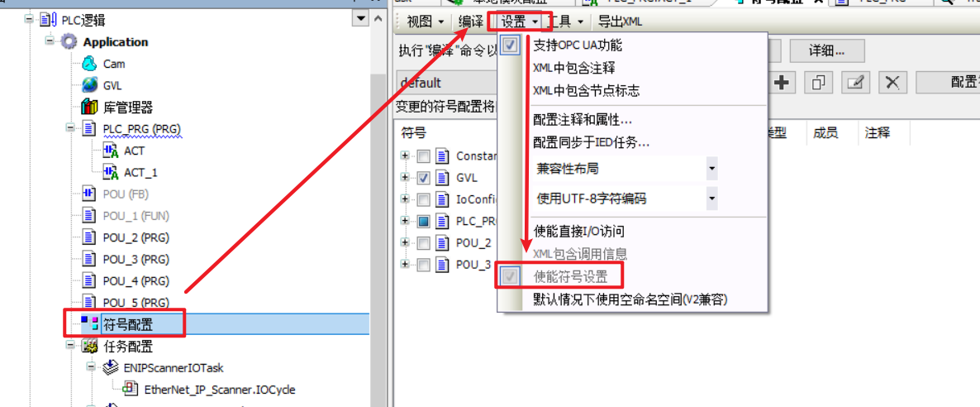Viewport: 980px width, 407px height.
Task: Click the edit pencil icon button
Action: 855,83
